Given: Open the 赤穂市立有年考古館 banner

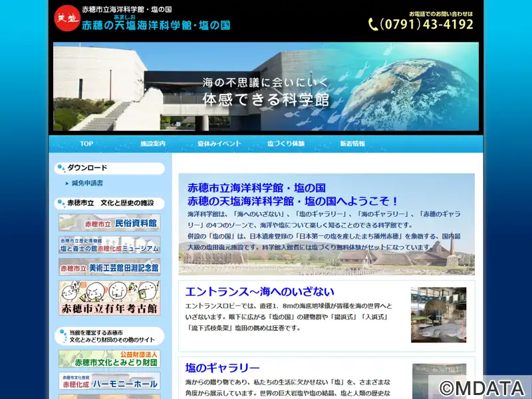Looking at the screenshot, I should (110, 298).
